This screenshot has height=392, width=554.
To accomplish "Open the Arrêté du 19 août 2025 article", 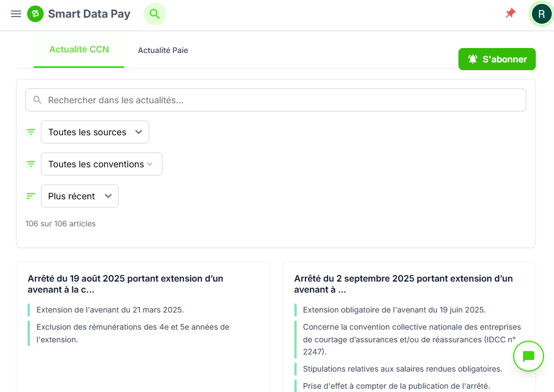I will pos(125,284).
